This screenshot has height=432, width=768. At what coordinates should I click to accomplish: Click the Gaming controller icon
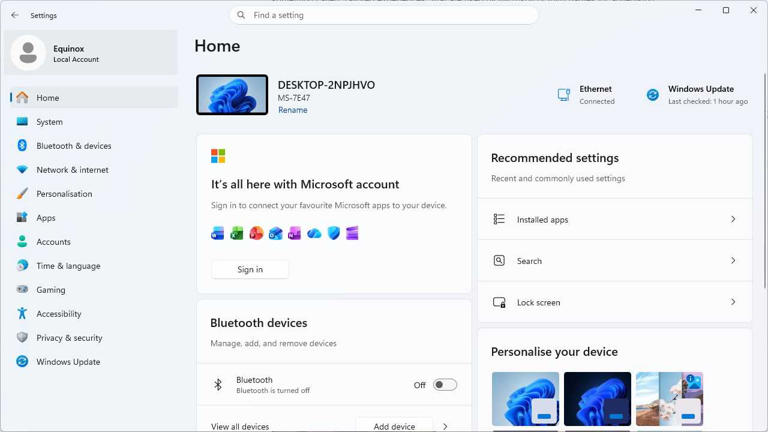(22, 289)
